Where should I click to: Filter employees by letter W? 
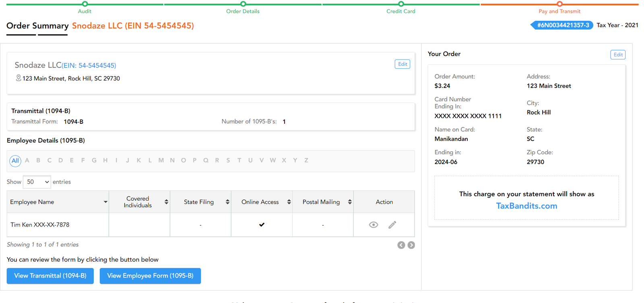(273, 160)
